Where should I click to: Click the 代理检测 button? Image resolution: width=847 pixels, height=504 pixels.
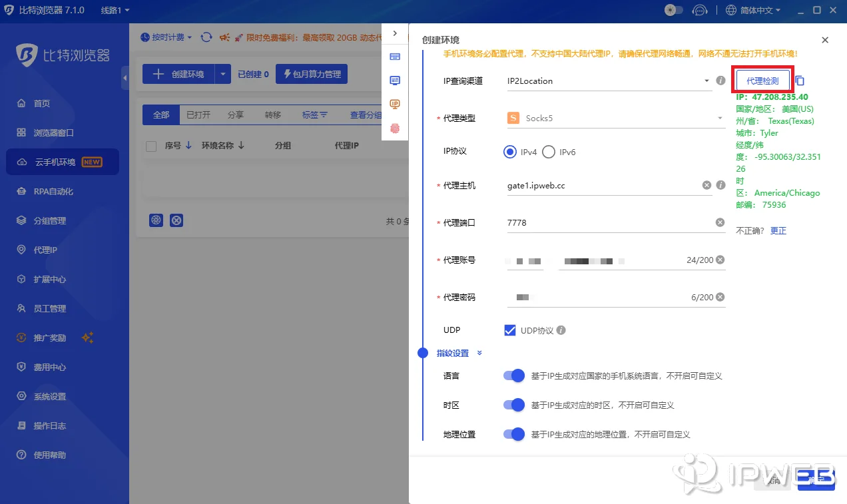762,79
